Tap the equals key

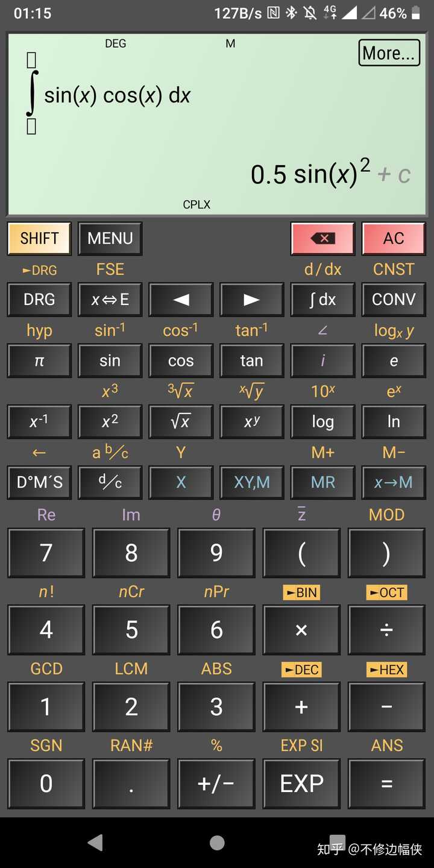point(386,784)
